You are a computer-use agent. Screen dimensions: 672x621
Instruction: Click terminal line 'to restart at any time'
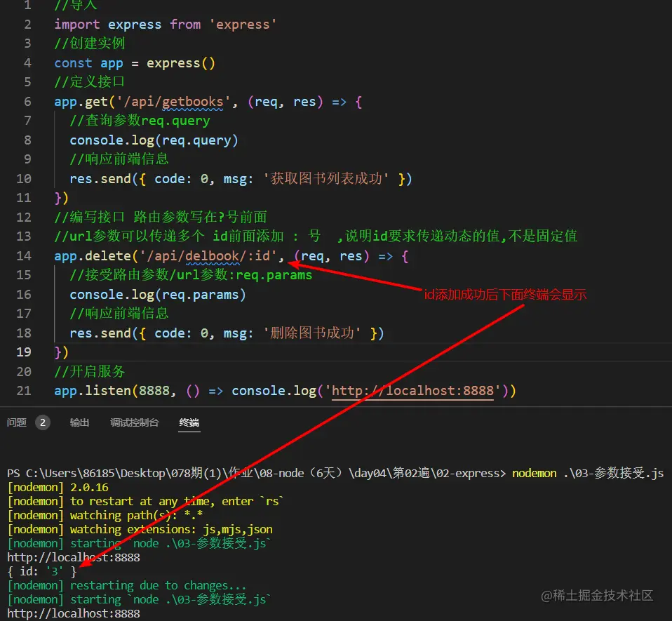click(x=145, y=502)
